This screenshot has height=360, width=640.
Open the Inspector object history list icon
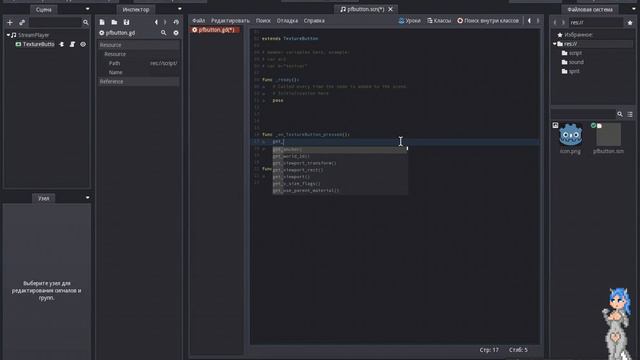[x=176, y=22]
